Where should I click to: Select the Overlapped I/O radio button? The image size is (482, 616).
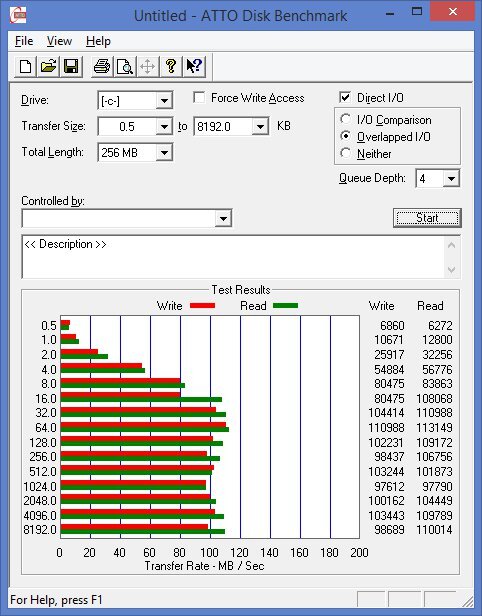tap(345, 136)
